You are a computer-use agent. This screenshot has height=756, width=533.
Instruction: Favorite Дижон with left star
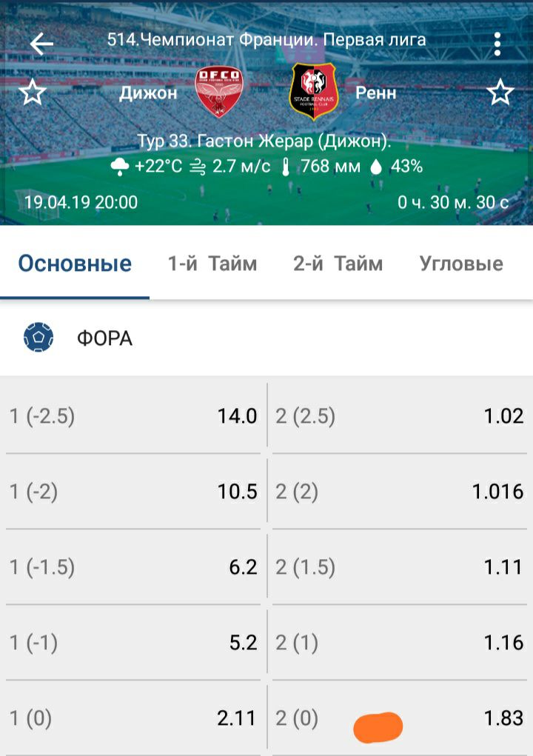pyautogui.click(x=32, y=93)
